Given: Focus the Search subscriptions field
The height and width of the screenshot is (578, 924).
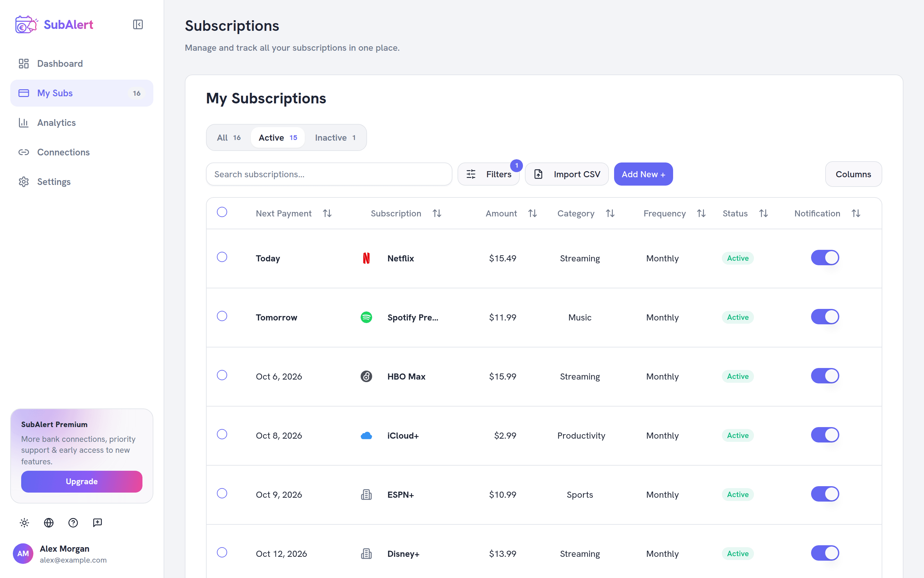Looking at the screenshot, I should coord(329,174).
